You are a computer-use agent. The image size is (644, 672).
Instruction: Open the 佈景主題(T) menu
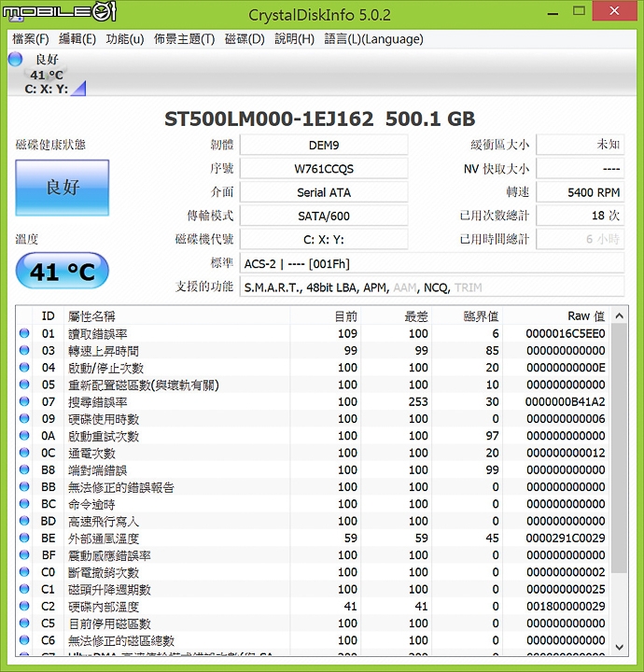pos(184,39)
